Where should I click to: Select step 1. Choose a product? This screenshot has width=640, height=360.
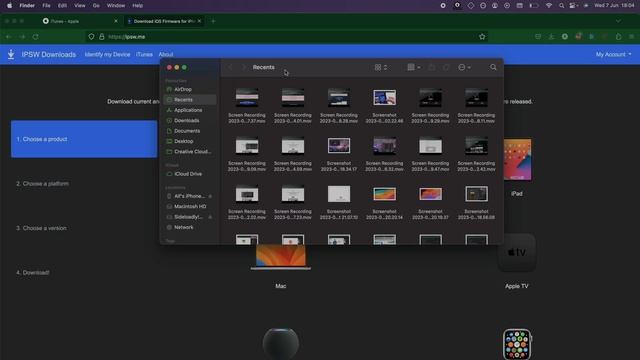[84, 139]
